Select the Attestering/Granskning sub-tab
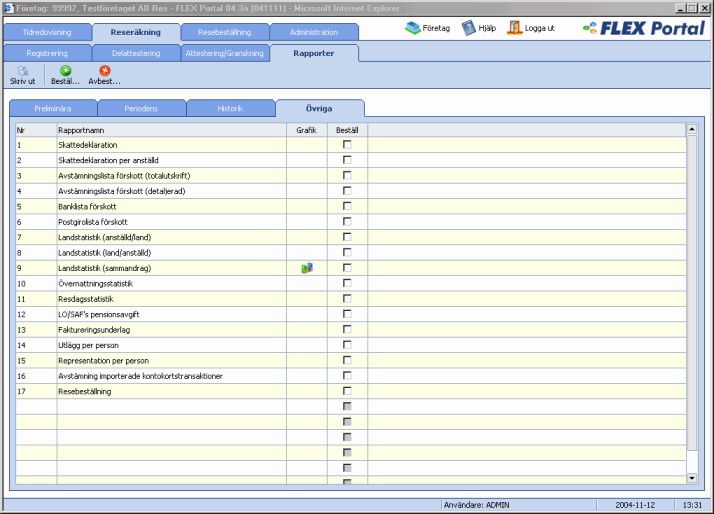The height and width of the screenshot is (514, 714). click(225, 52)
